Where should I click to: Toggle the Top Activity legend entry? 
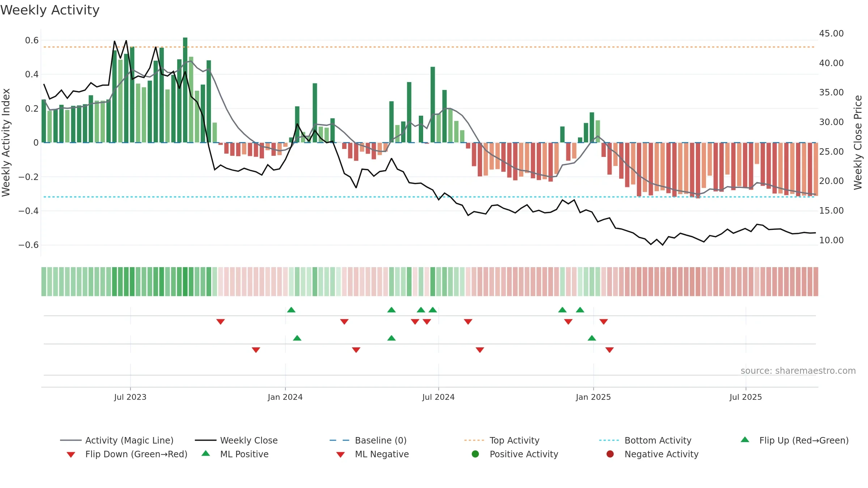(x=502, y=440)
